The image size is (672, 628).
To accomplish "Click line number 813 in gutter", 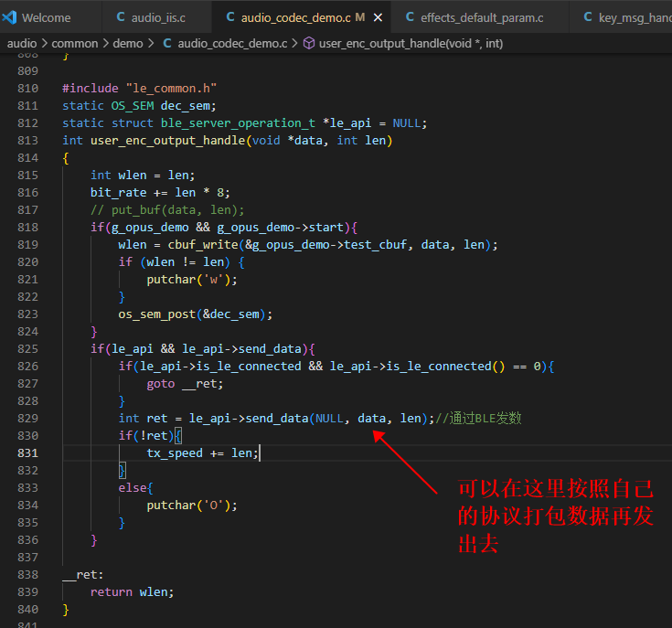I will [x=27, y=141].
